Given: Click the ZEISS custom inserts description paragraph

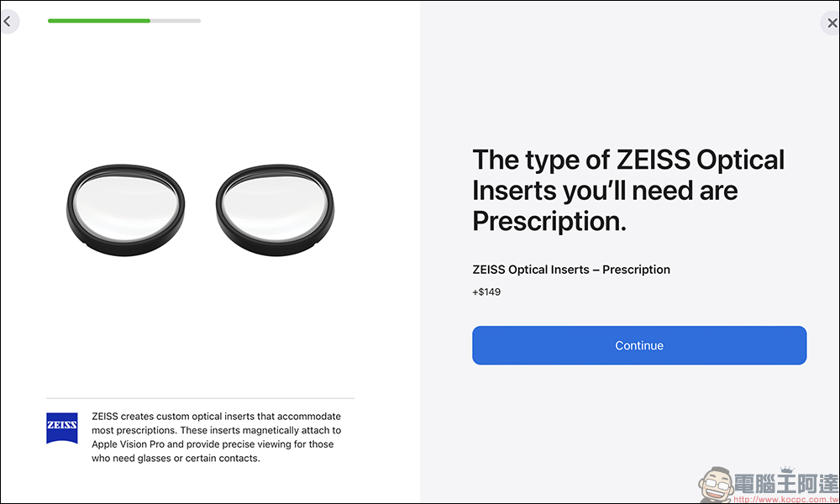Looking at the screenshot, I should [217, 437].
